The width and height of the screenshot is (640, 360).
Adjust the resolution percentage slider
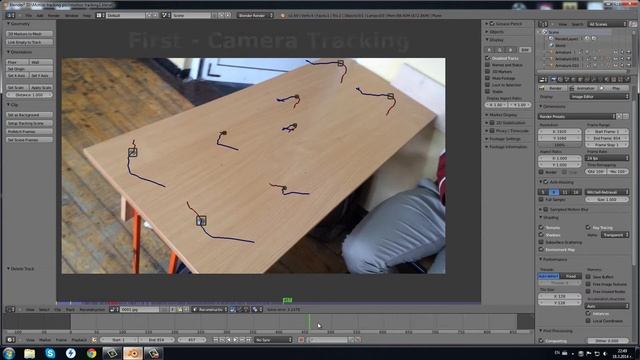point(560,144)
